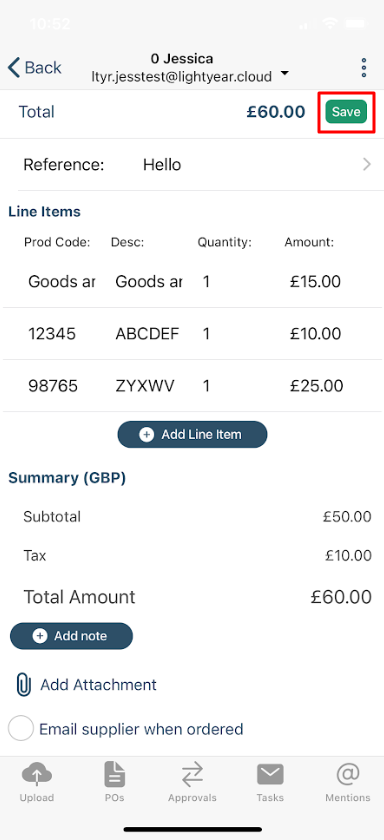Tap the Add Attachment link text
This screenshot has height=840, width=384.
pos(99,685)
